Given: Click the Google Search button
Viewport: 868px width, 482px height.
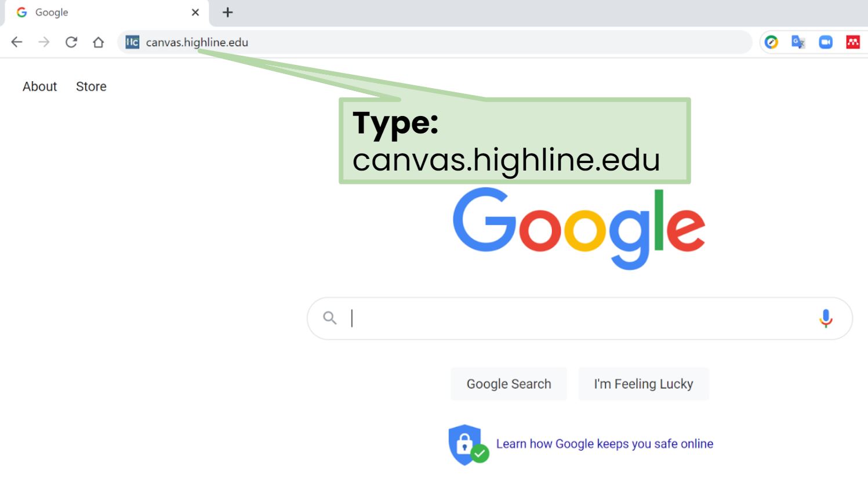Looking at the screenshot, I should click(509, 384).
